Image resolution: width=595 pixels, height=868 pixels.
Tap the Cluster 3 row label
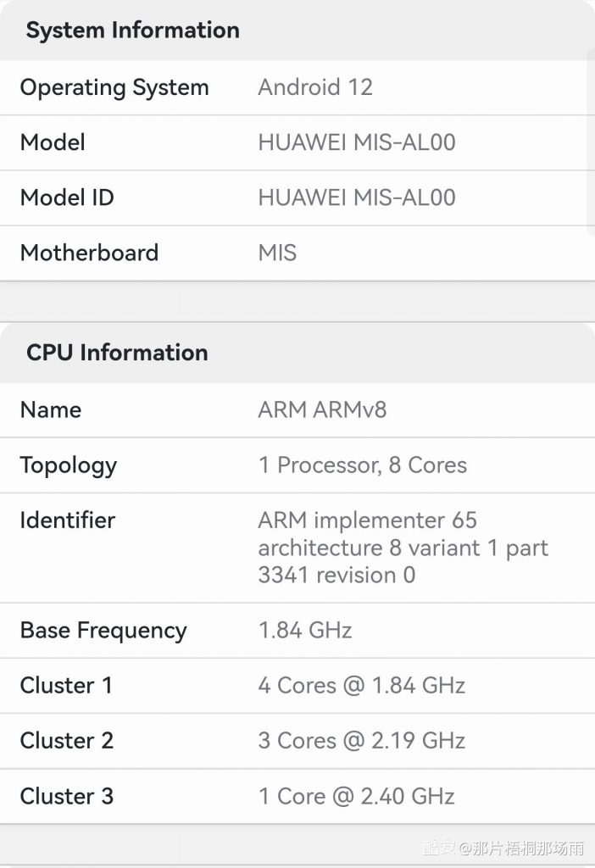(x=67, y=797)
